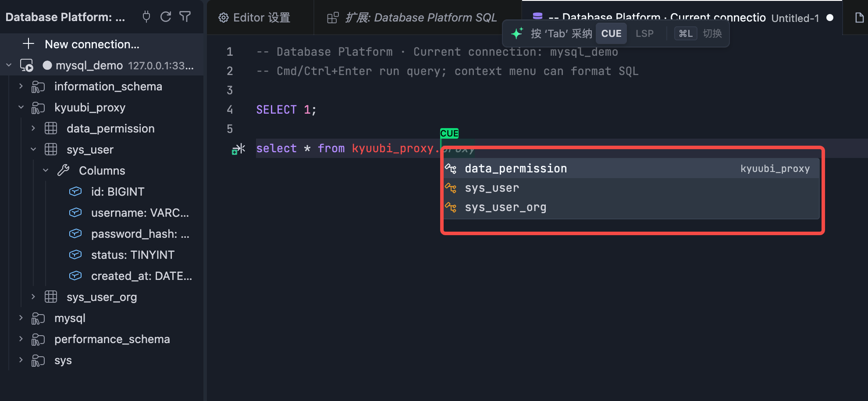Click the mysql database icon
The height and width of the screenshot is (401, 868).
pos(38,318)
